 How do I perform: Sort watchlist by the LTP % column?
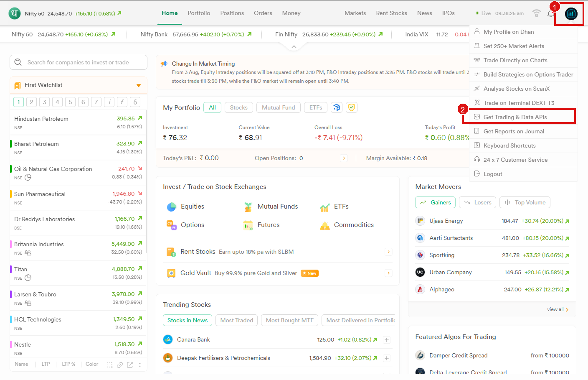coord(68,364)
